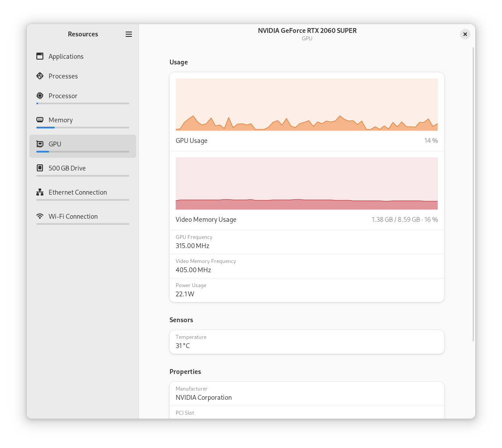The image size is (502, 448).
Task: Click the Wi-Fi signal icon
Action: tap(40, 216)
